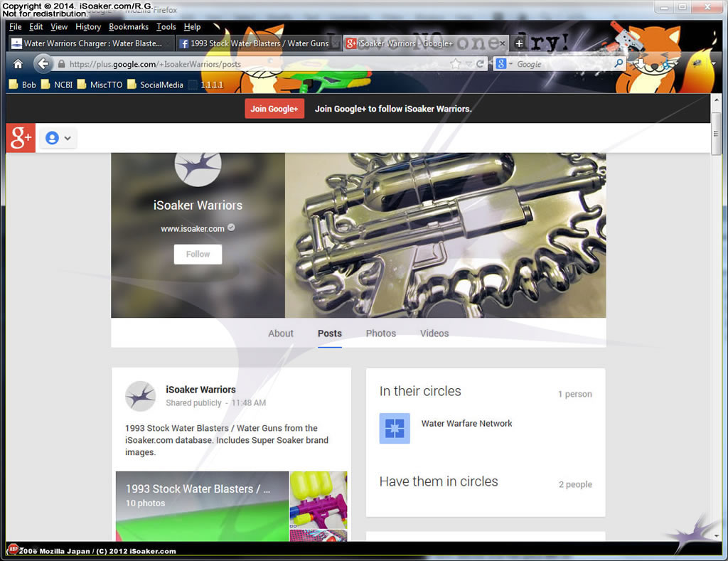The image size is (728, 561).
Task: Open the NCBI bookmarks folder
Action: (x=57, y=85)
